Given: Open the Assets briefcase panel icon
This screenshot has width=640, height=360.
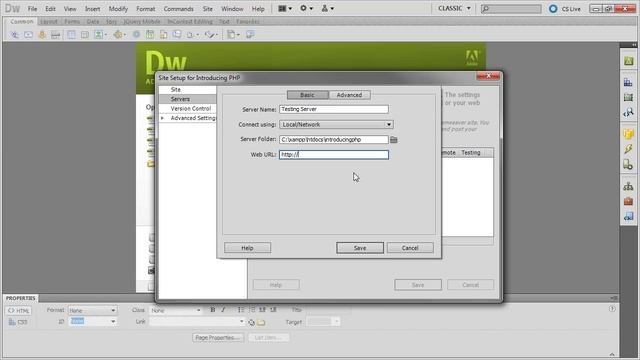Looking at the screenshot, I should 628,201.
